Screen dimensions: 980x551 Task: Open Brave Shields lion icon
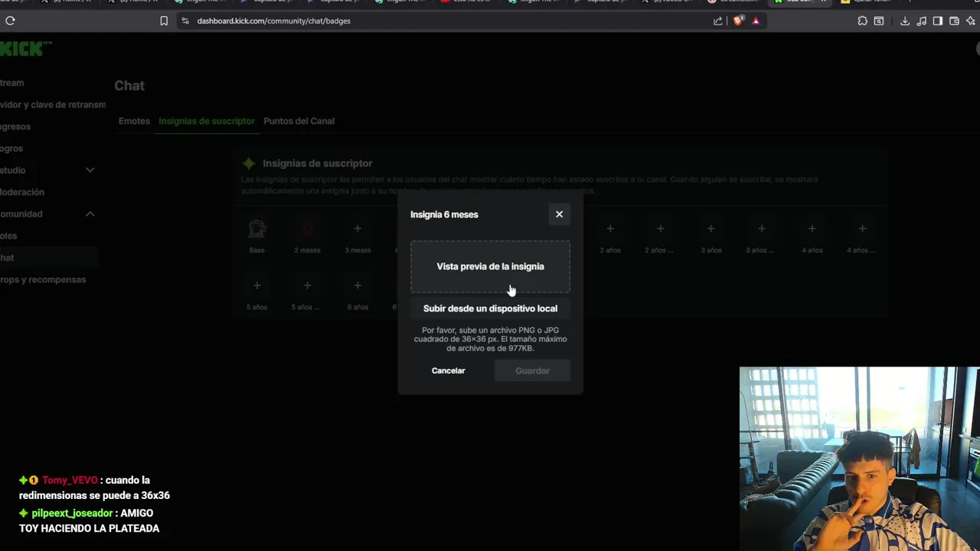point(737,21)
